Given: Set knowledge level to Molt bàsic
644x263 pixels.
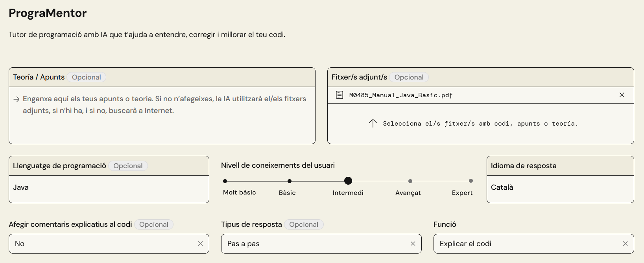Looking at the screenshot, I should [x=225, y=181].
